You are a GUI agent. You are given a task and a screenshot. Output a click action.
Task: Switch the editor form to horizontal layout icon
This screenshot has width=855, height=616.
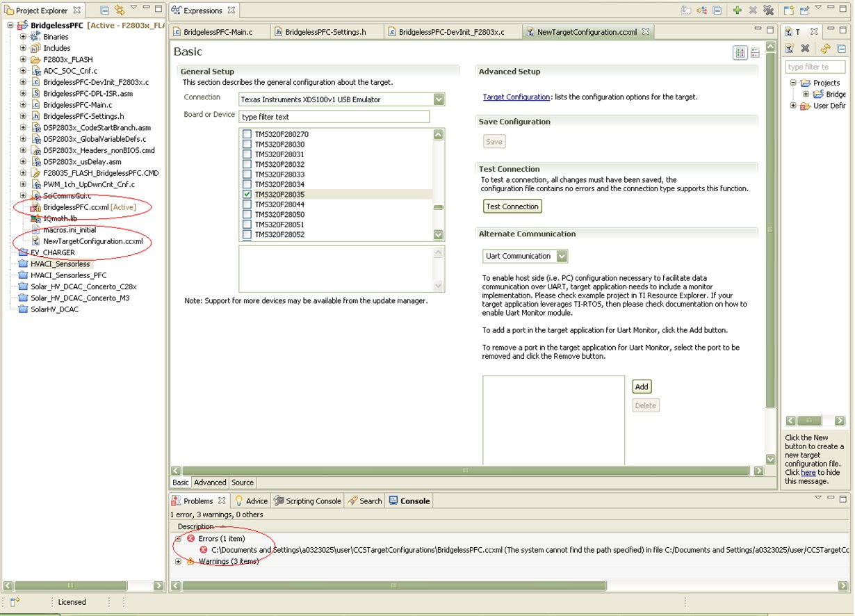pos(740,53)
